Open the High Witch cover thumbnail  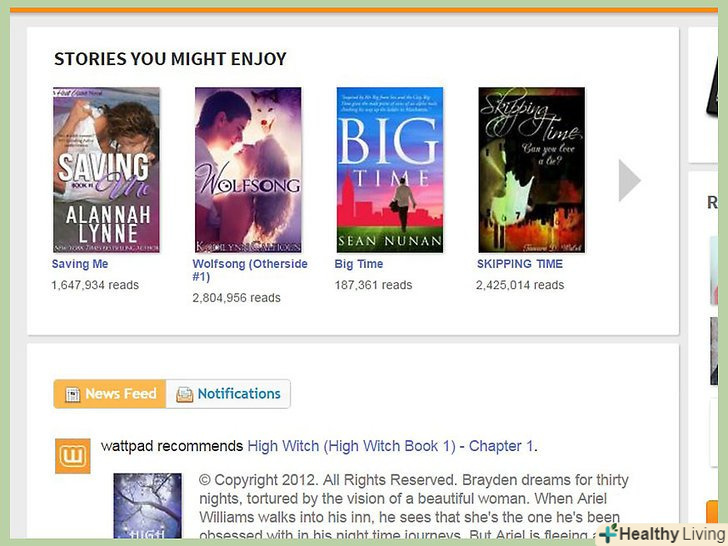click(147, 506)
